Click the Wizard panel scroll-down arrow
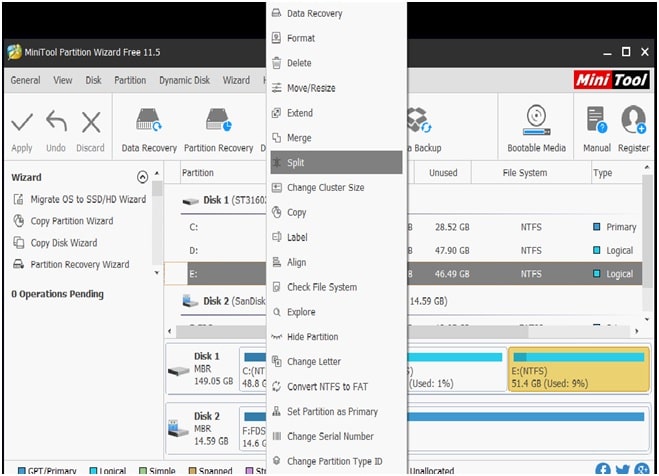The width and height of the screenshot is (659, 476). pos(157,273)
